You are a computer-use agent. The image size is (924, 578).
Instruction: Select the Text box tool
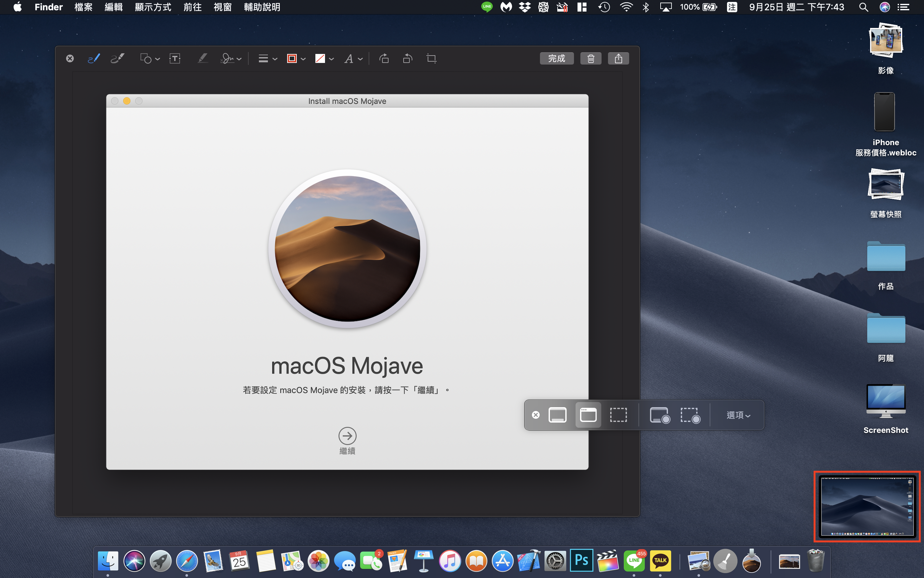175,58
